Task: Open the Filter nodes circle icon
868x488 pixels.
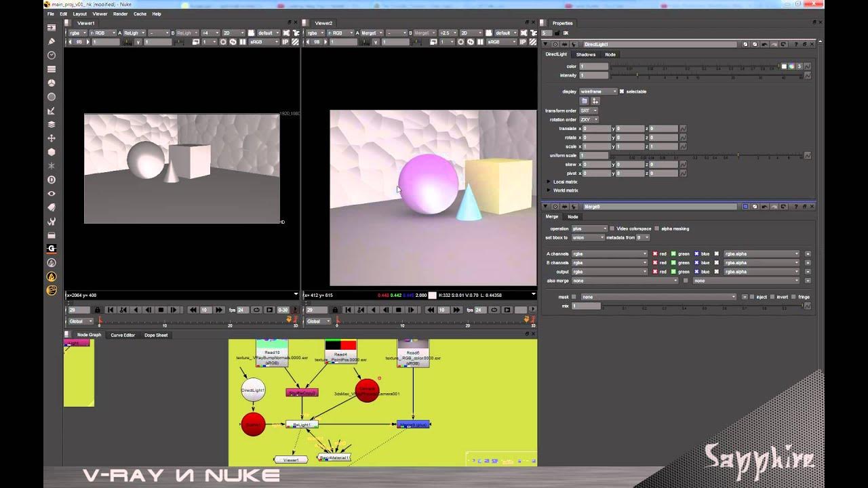Action: tap(52, 97)
